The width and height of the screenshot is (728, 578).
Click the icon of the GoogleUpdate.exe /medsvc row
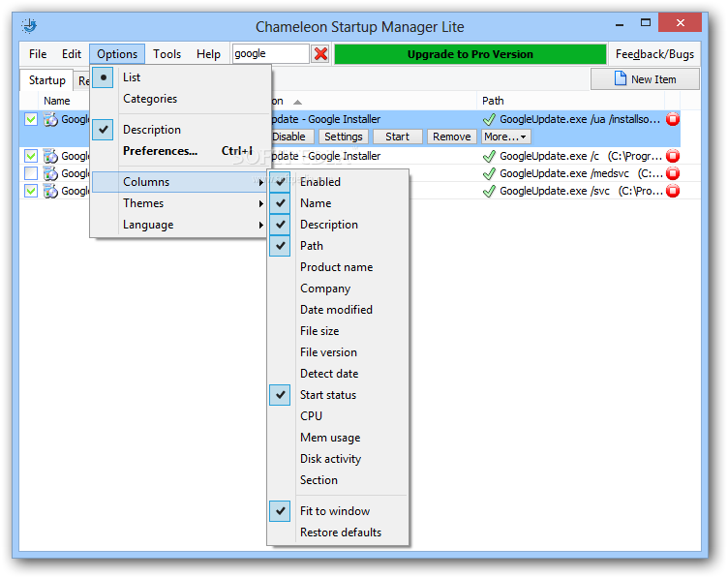pos(50,173)
